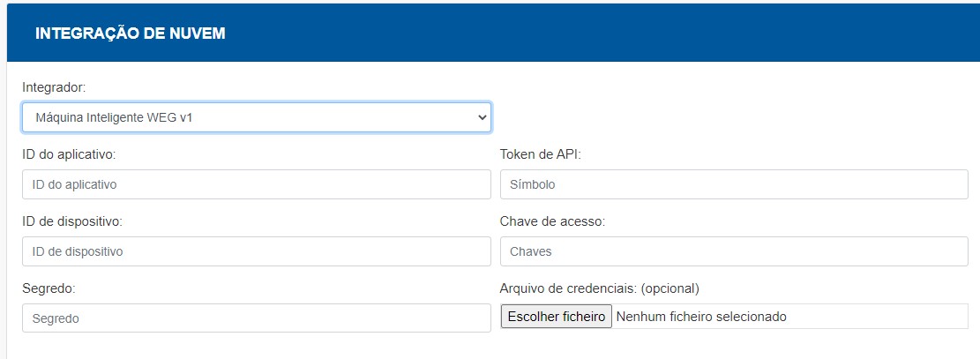
Task: Click the empty area of the credentials file input box
Action: coord(882,316)
